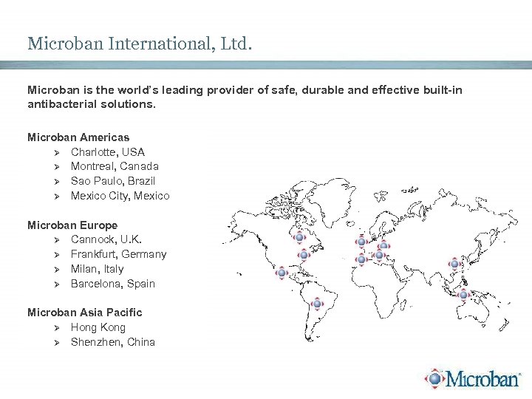This screenshot has width=532, height=399.
Task: Select the Microban Americas heading
Action: [x=78, y=137]
